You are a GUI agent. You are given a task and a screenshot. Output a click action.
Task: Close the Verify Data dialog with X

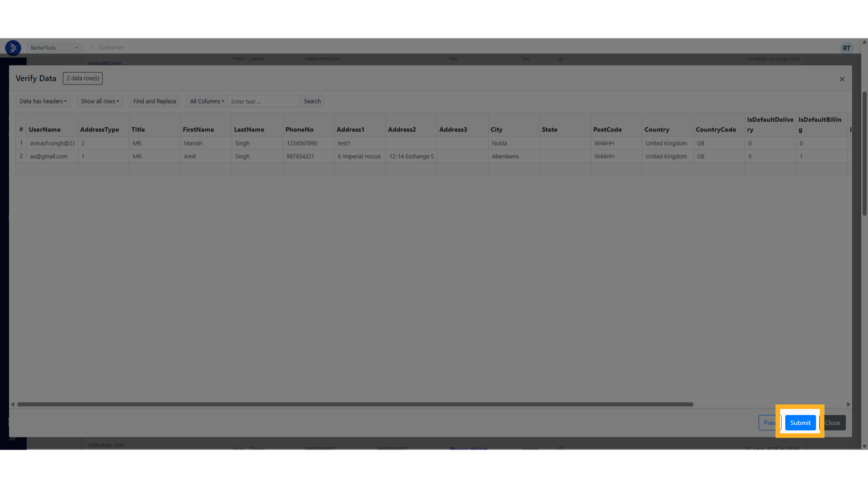[842, 79]
